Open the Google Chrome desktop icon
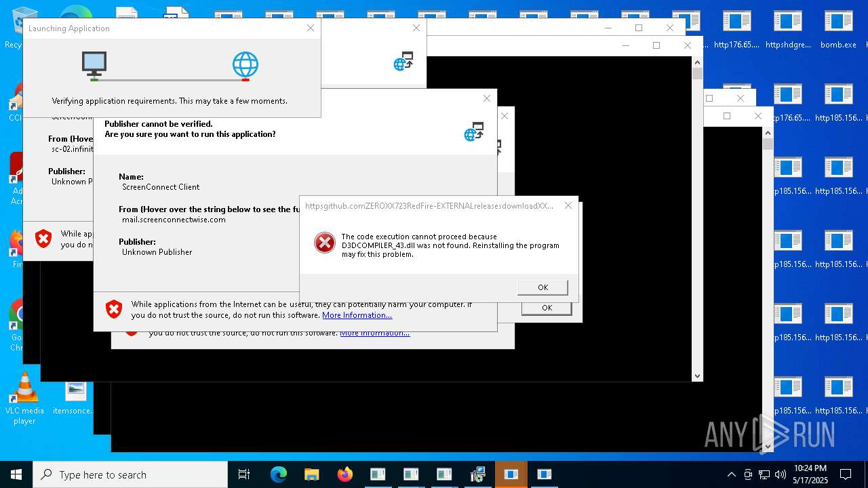The height and width of the screenshot is (488, 868). [x=16, y=325]
